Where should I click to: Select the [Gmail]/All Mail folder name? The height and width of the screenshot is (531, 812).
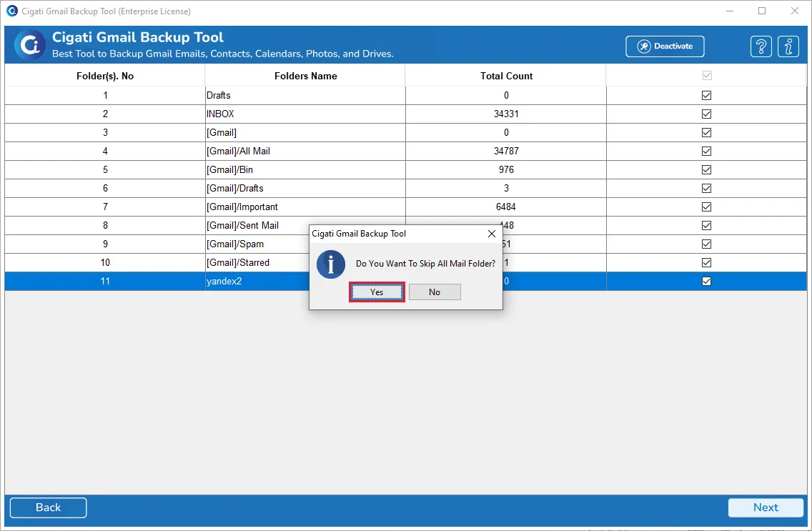click(238, 151)
